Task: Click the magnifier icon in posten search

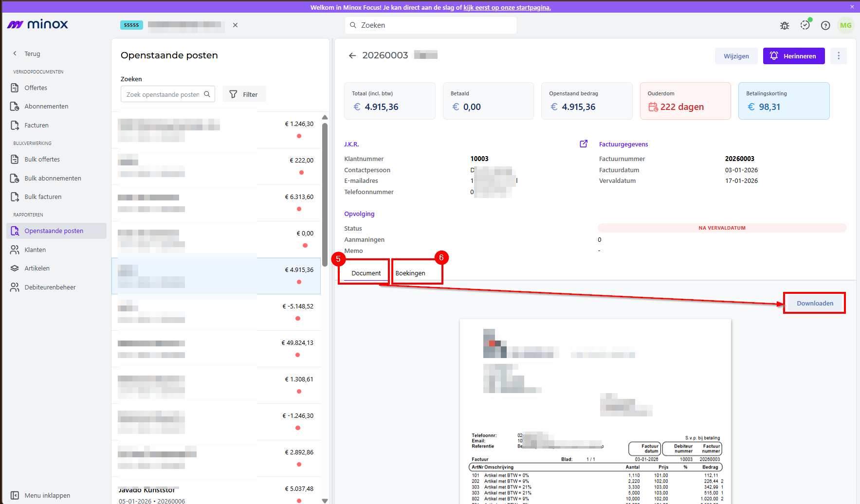Action: pyautogui.click(x=207, y=94)
